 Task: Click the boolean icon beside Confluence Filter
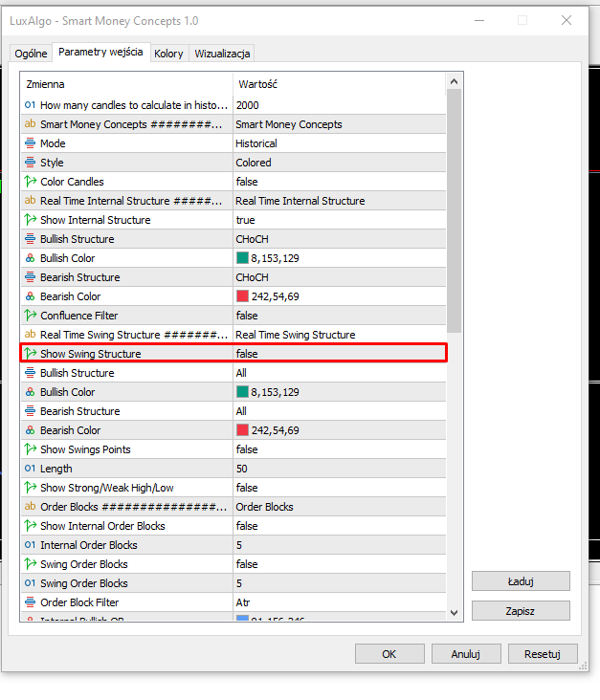tap(30, 316)
